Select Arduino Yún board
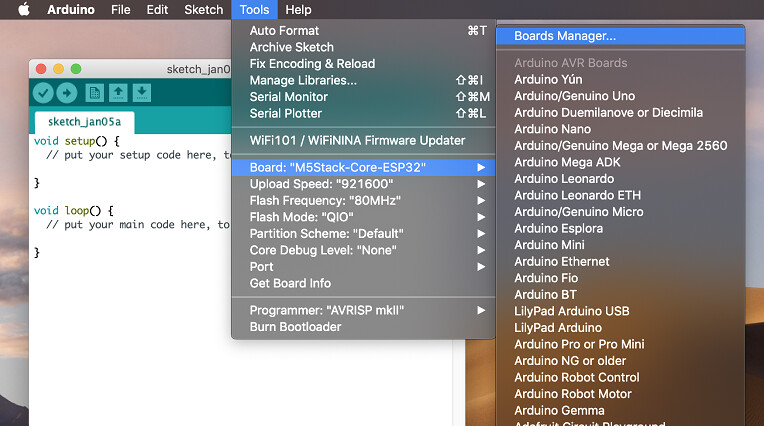The width and height of the screenshot is (764, 426). tap(620, 79)
